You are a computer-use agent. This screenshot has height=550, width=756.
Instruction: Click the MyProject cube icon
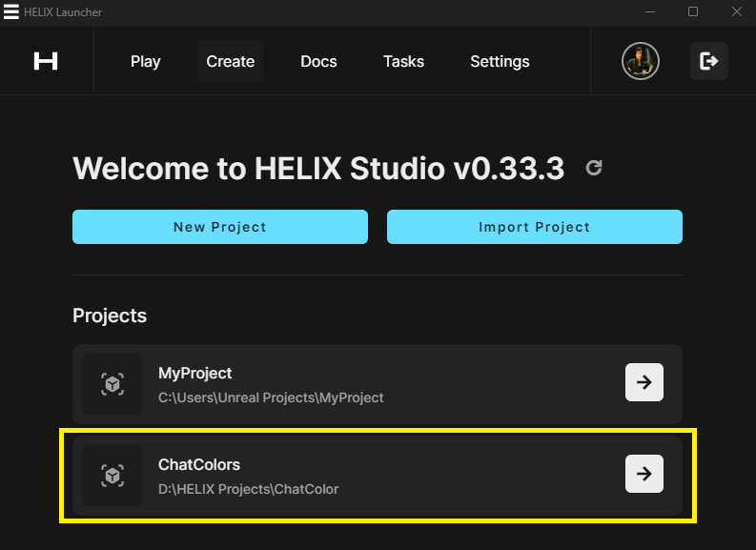(x=112, y=384)
